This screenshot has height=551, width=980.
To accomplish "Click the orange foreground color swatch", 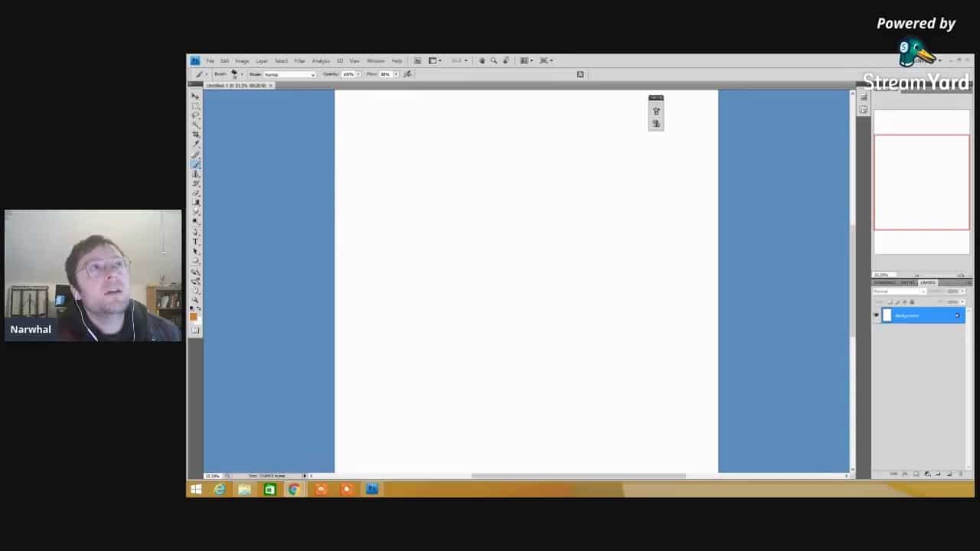I will point(194,316).
